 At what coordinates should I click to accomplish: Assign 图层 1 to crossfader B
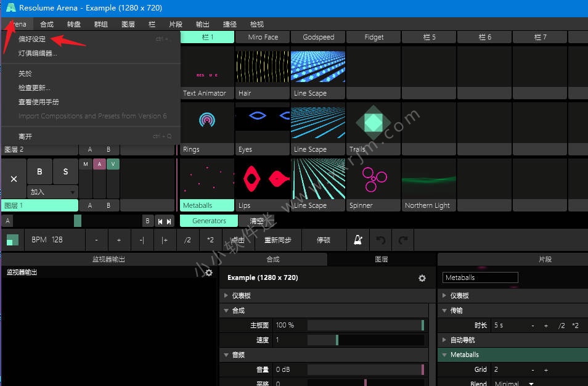pyautogui.click(x=108, y=205)
